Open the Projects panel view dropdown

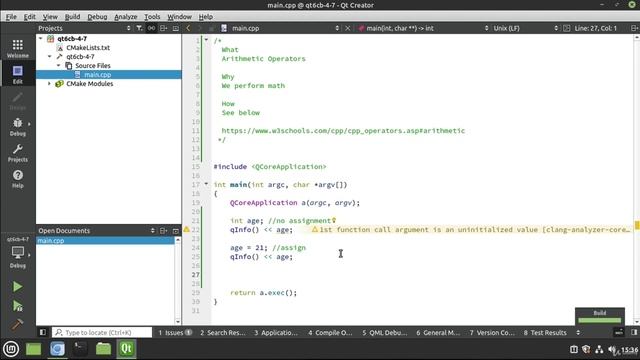tap(129, 28)
